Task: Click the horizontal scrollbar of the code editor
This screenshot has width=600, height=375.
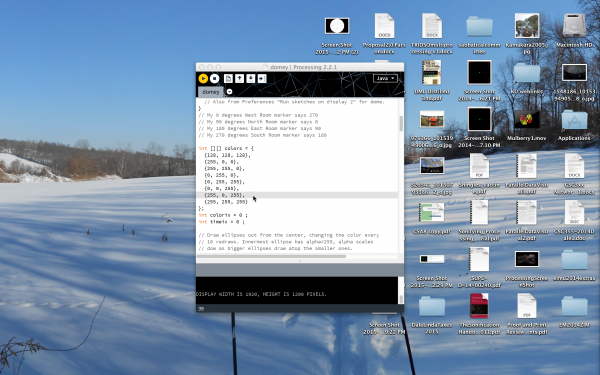Action: (272, 256)
